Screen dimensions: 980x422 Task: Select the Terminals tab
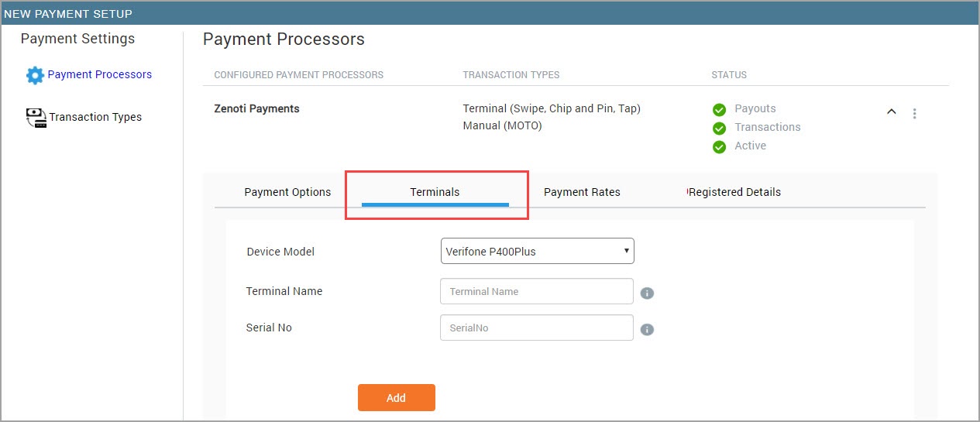(435, 192)
